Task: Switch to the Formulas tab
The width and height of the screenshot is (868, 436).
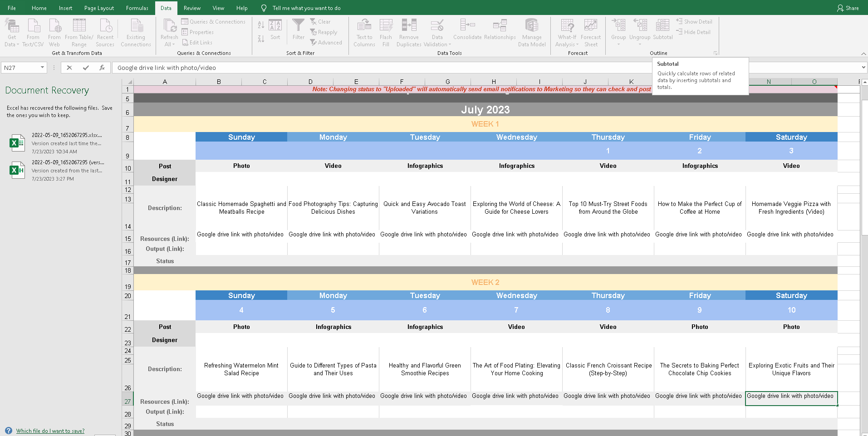Action: coord(137,8)
